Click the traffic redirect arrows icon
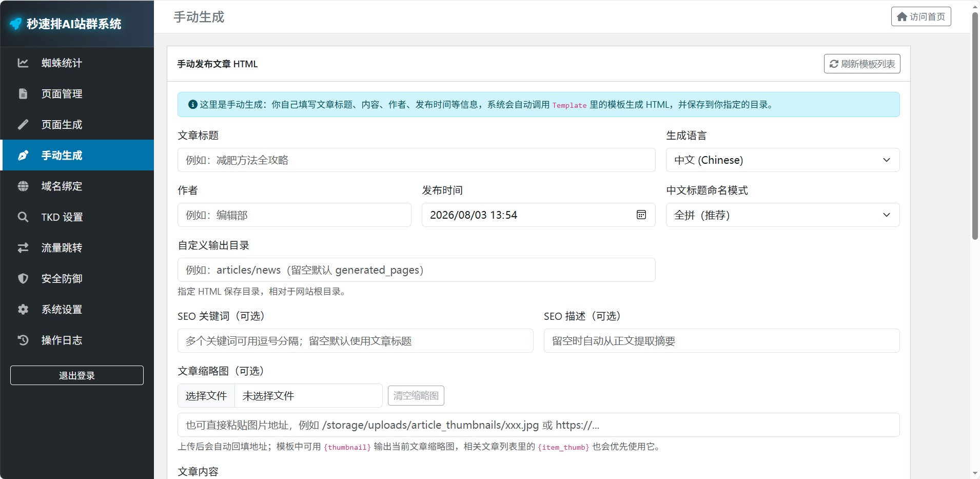Viewport: 980px width, 479px height. [23, 248]
